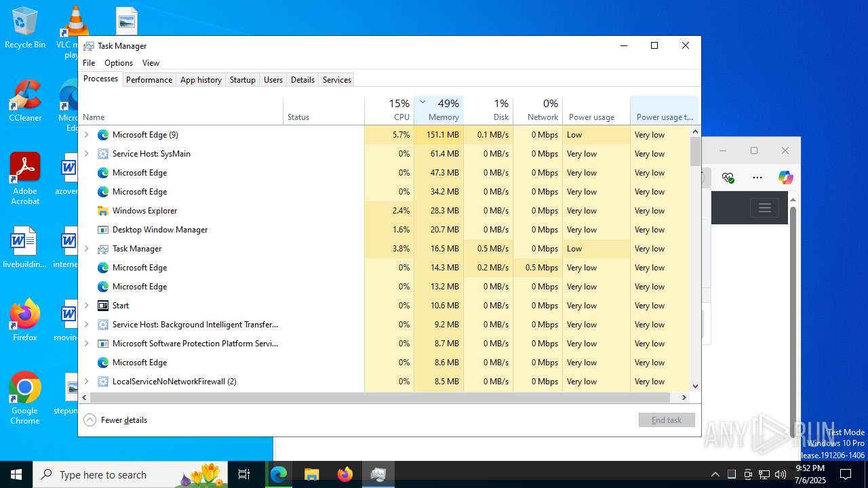
Task: Open File Explorer from taskbar
Action: pyautogui.click(x=311, y=474)
